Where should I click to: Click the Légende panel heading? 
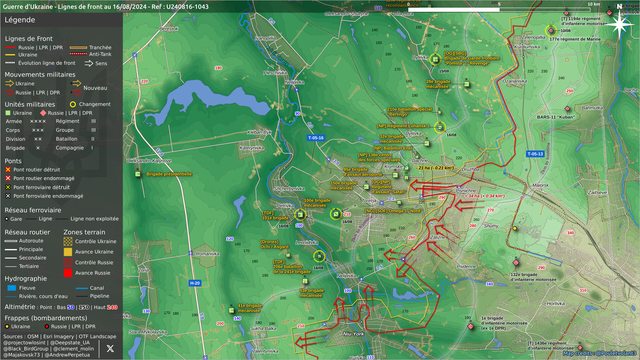click(20, 20)
